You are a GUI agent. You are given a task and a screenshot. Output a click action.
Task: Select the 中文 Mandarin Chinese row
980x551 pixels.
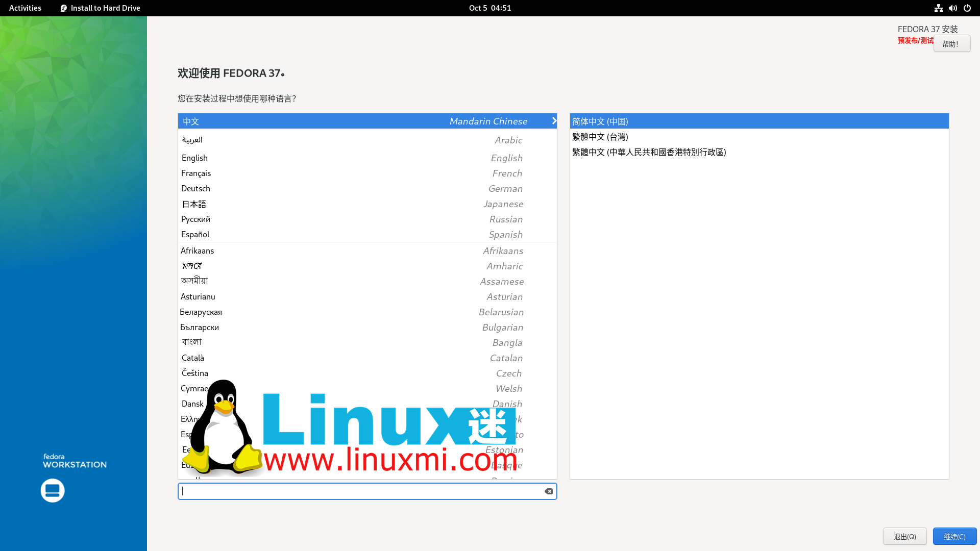(x=367, y=121)
